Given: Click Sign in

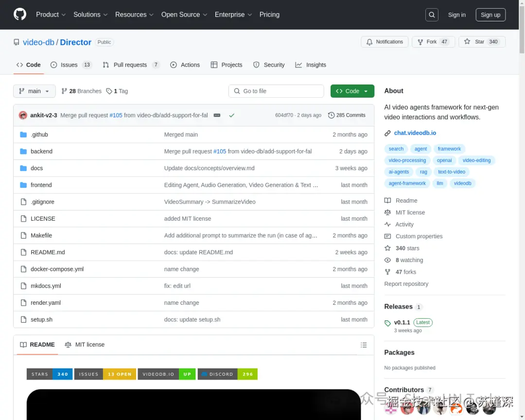Looking at the screenshot, I should click(456, 15).
